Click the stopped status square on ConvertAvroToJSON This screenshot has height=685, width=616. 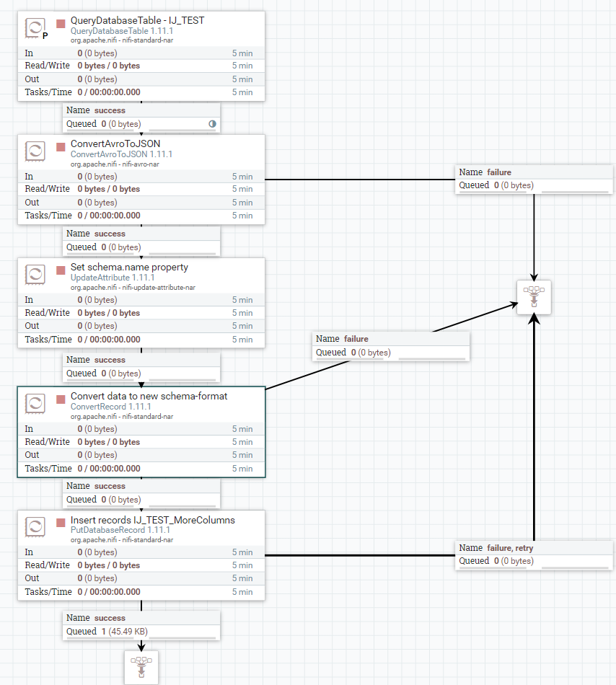pos(61,147)
